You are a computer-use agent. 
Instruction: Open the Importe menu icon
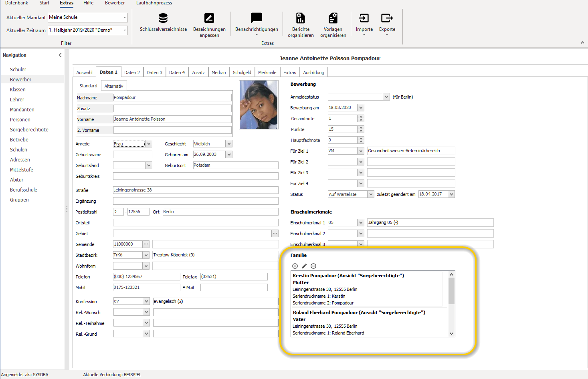(364, 18)
